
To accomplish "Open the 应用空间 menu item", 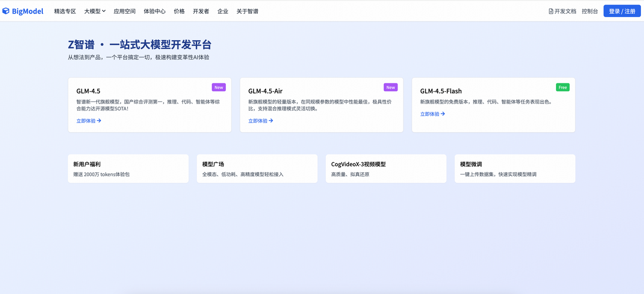I will 124,11.
